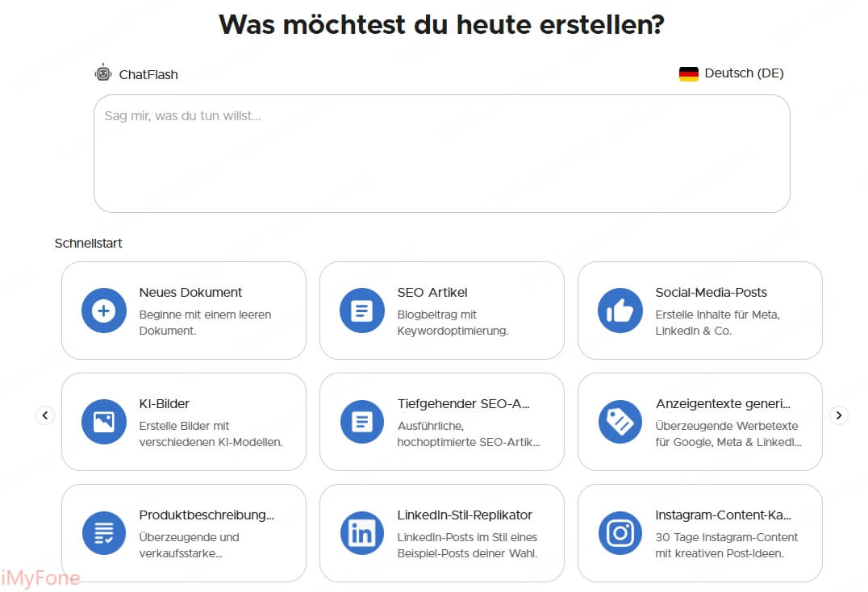Click the ChatFlash robot icon
868x592 pixels.
[103, 73]
